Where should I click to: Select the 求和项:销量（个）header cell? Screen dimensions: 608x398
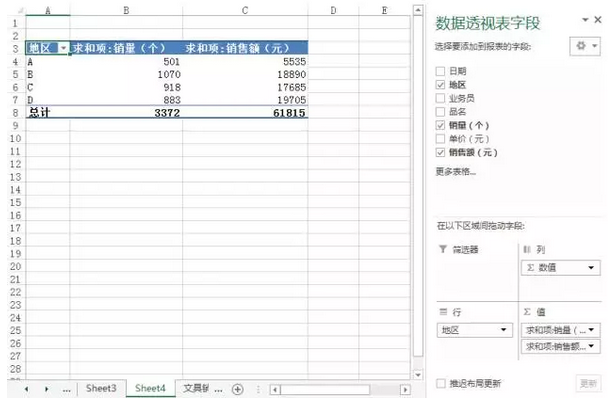[x=126, y=48]
